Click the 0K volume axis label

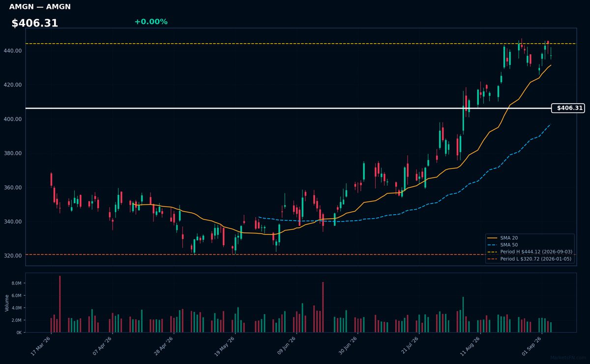[19, 333]
